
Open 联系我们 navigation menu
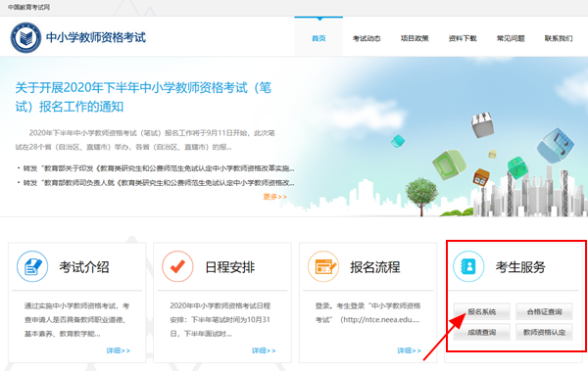click(x=559, y=38)
